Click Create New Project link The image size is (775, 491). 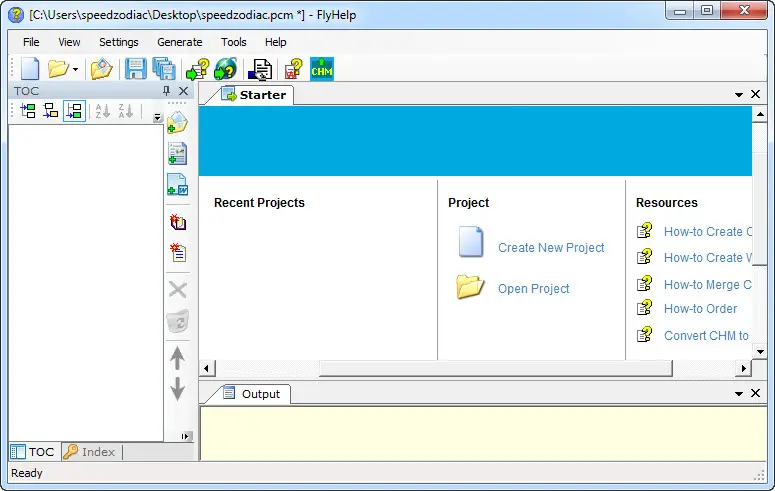551,248
